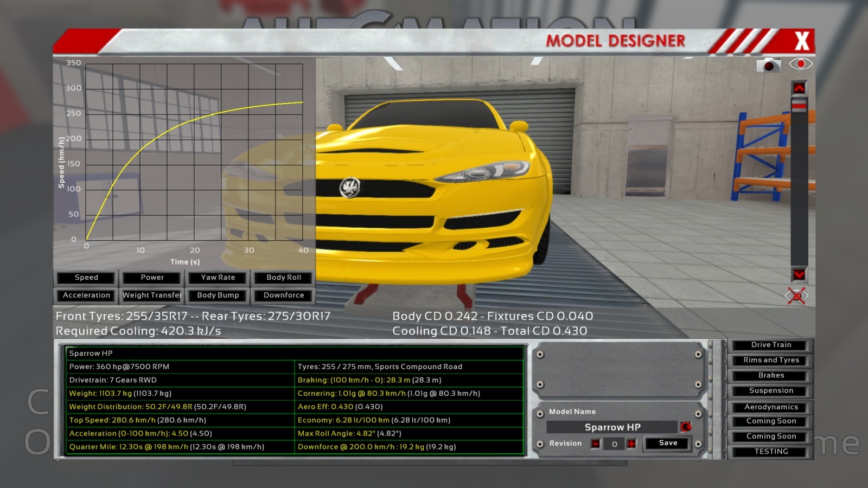Close the Model Designer with the X
The width and height of the screenshot is (868, 488).
802,41
